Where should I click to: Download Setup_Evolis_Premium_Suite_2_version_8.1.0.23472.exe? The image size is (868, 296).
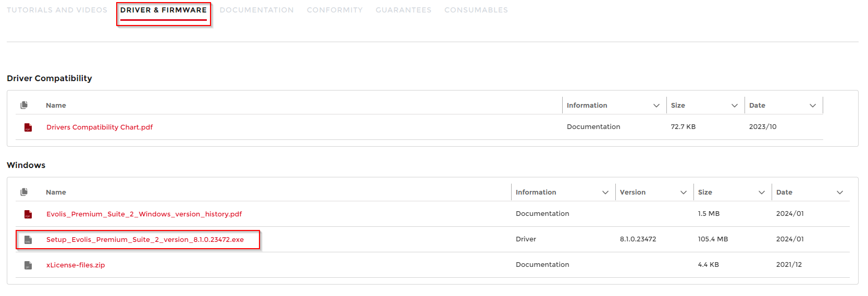(x=145, y=239)
